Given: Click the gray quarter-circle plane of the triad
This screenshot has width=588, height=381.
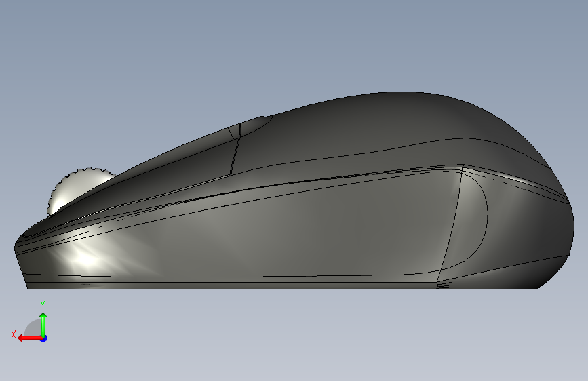Looking at the screenshot, I should [34, 328].
